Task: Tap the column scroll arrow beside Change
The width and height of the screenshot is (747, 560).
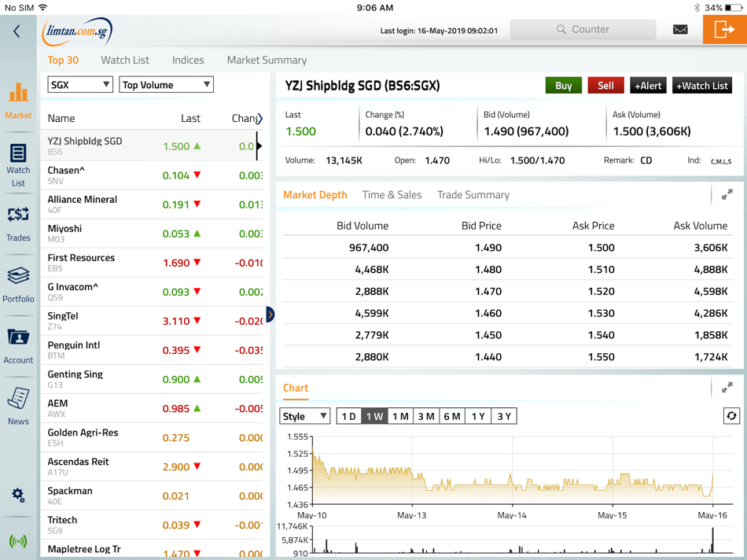Action: [x=259, y=118]
